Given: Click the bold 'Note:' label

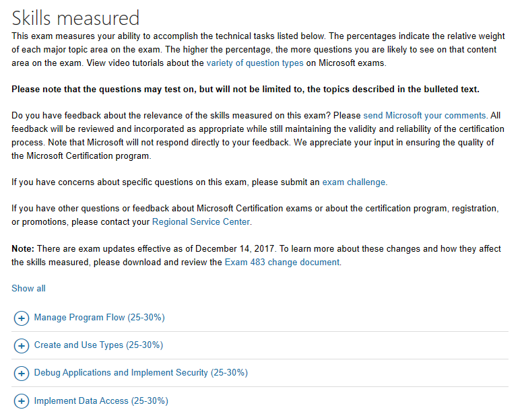Looking at the screenshot, I should [23, 249].
